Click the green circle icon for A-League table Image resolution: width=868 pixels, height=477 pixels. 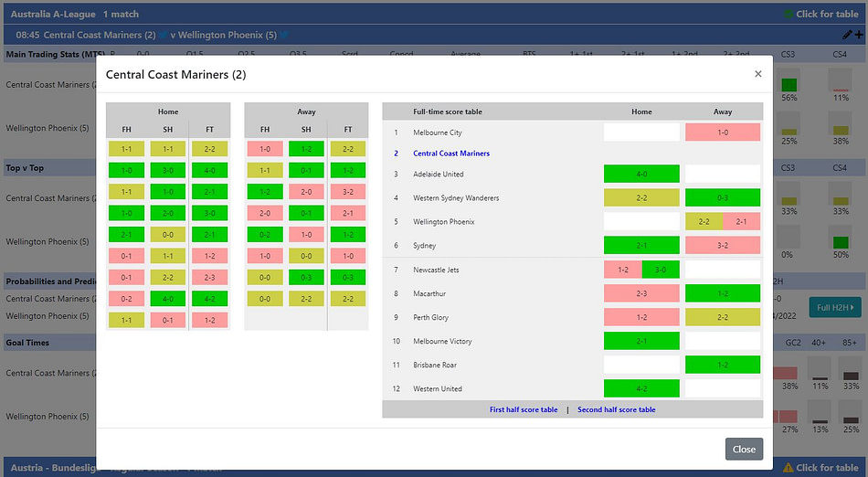pyautogui.click(x=789, y=14)
